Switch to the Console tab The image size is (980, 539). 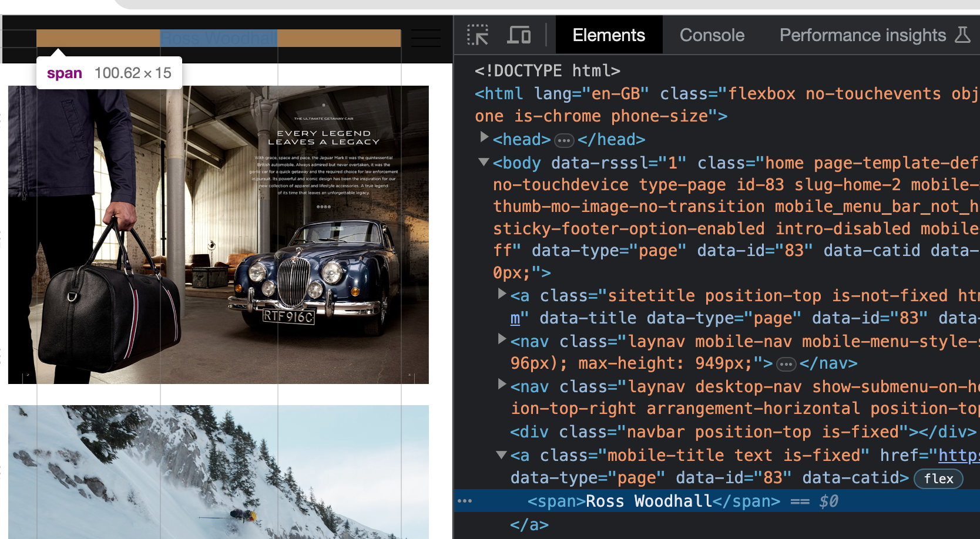(711, 35)
